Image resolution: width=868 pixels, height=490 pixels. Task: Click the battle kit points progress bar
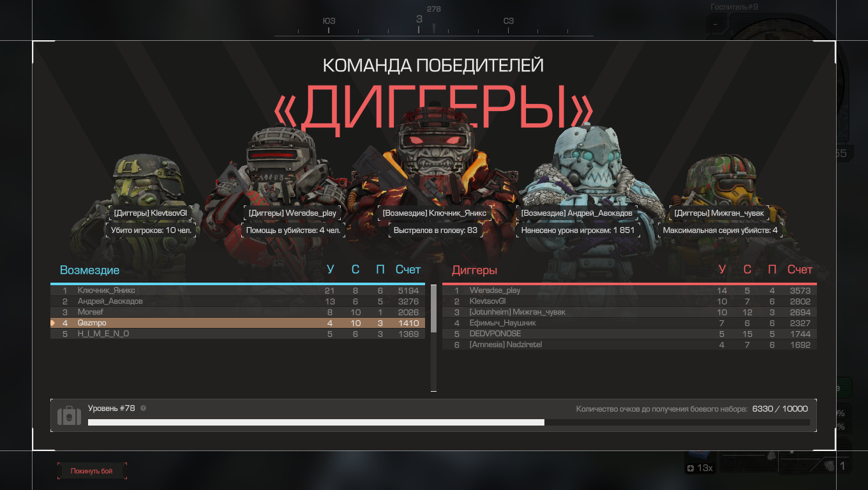449,422
